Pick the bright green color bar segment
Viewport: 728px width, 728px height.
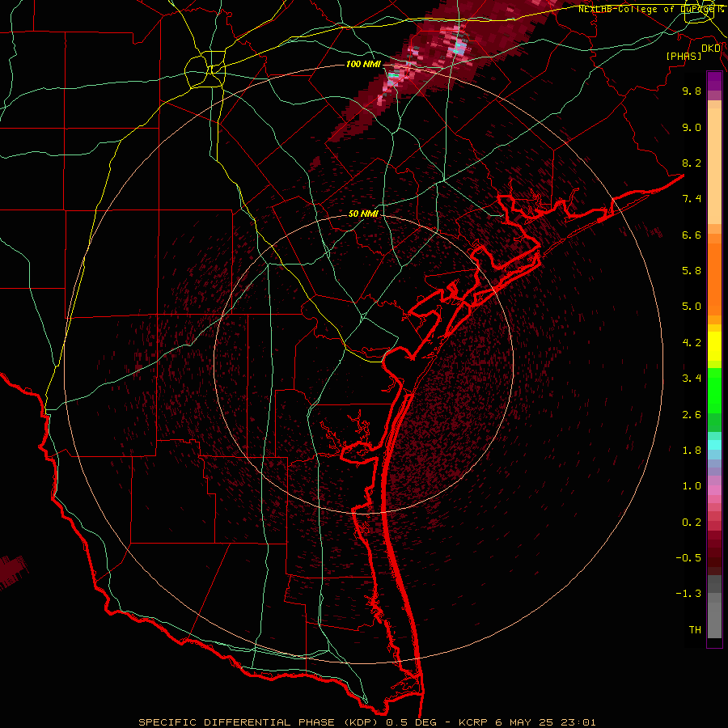pos(714,390)
